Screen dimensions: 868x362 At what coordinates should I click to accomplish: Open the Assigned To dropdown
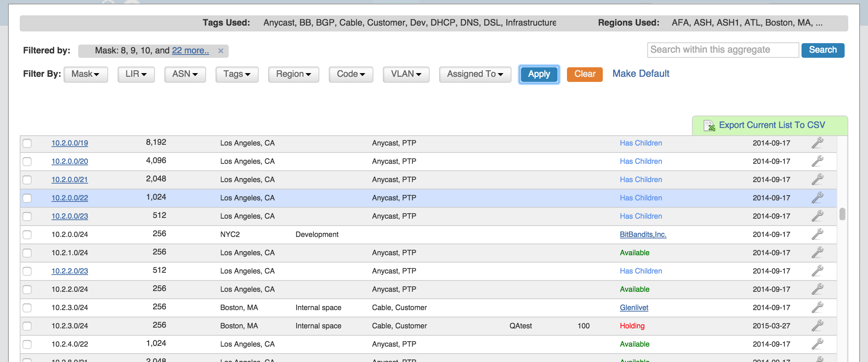475,74
